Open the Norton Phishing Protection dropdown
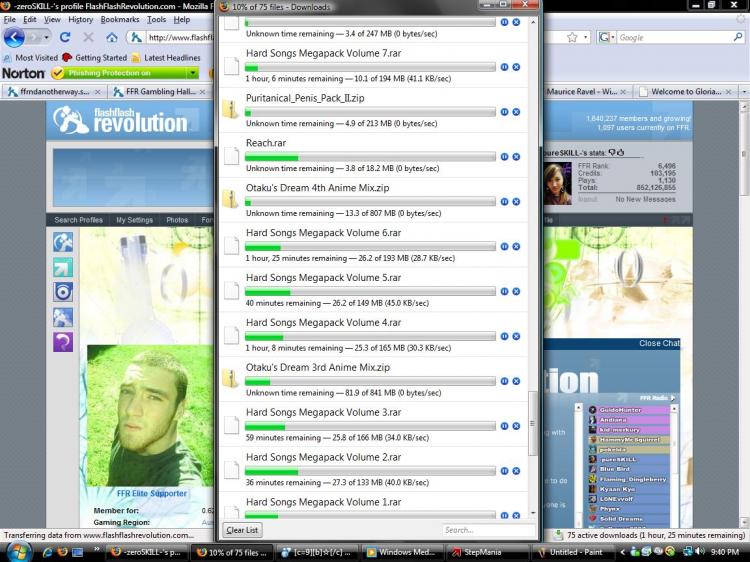Image resolution: width=750 pixels, height=562 pixels. click(x=193, y=73)
